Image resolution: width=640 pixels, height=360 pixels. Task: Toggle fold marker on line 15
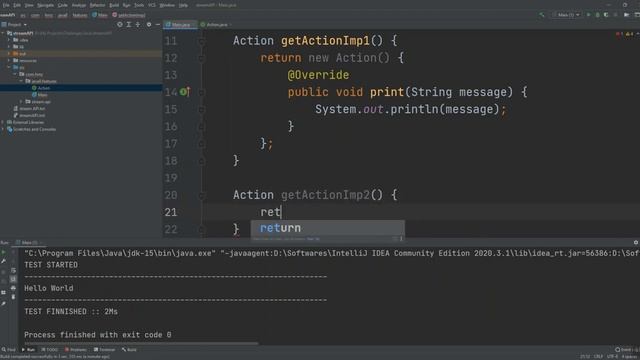pos(201,109)
